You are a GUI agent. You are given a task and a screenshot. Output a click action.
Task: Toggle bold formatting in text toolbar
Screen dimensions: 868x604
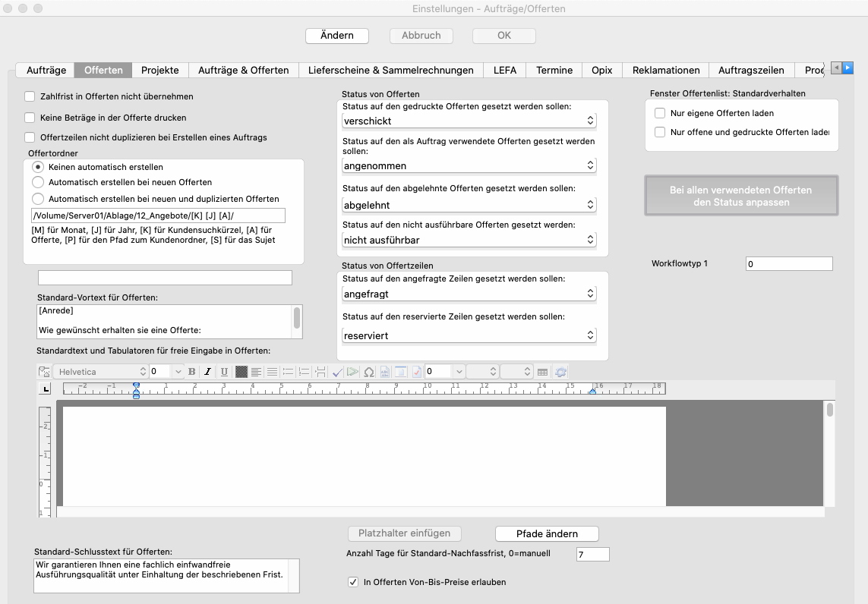191,372
